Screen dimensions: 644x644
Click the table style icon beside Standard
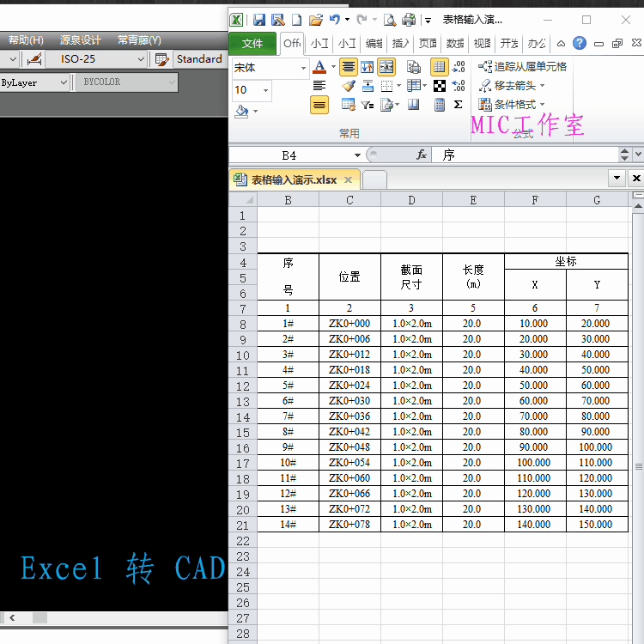click(x=161, y=59)
